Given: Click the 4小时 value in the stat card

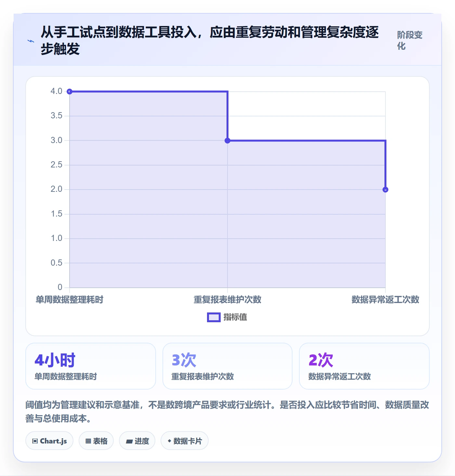Looking at the screenshot, I should (55, 360).
